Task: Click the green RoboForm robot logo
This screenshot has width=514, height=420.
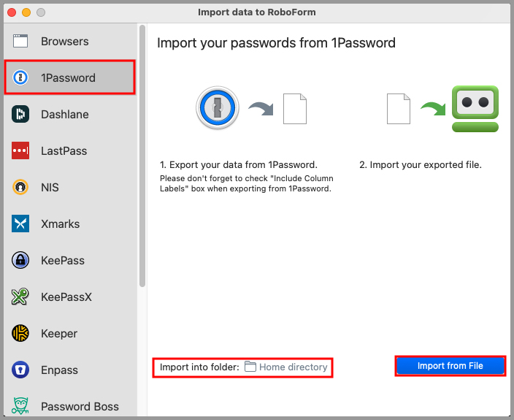Action: (x=475, y=109)
